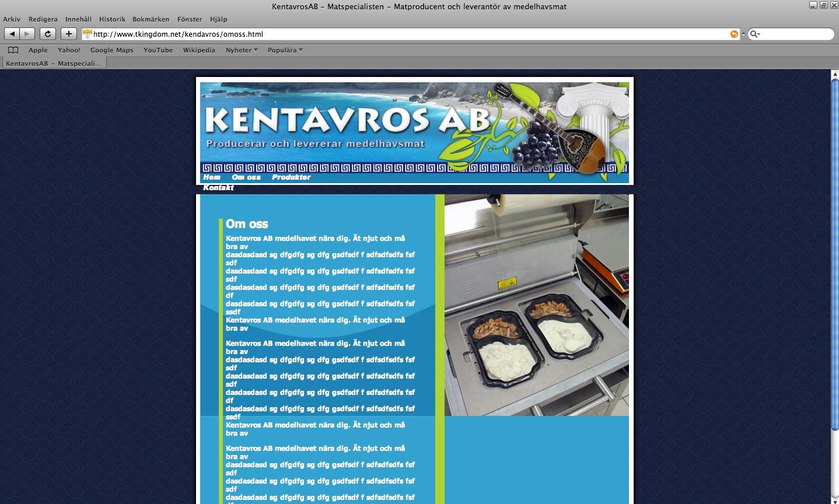Open the bookmarks library book icon
Image resolution: width=839 pixels, height=504 pixels.
point(13,50)
